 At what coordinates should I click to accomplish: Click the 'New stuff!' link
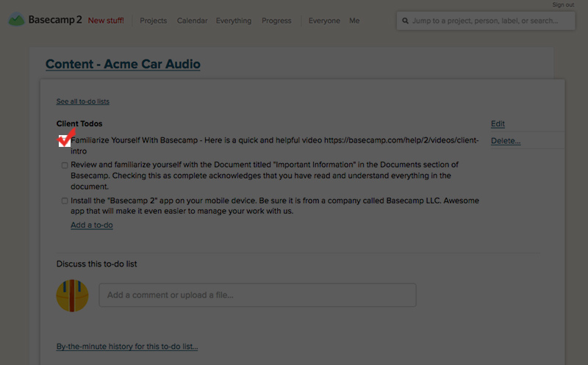coord(106,21)
